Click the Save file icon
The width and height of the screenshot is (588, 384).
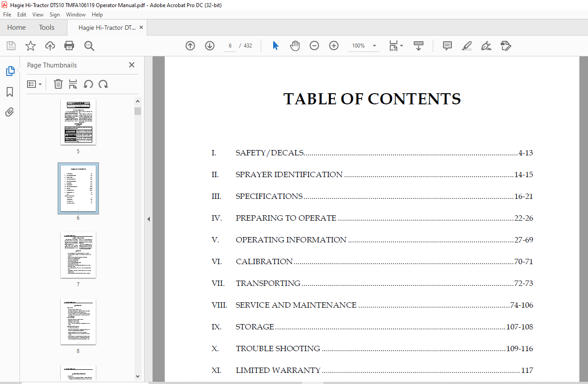[11, 46]
